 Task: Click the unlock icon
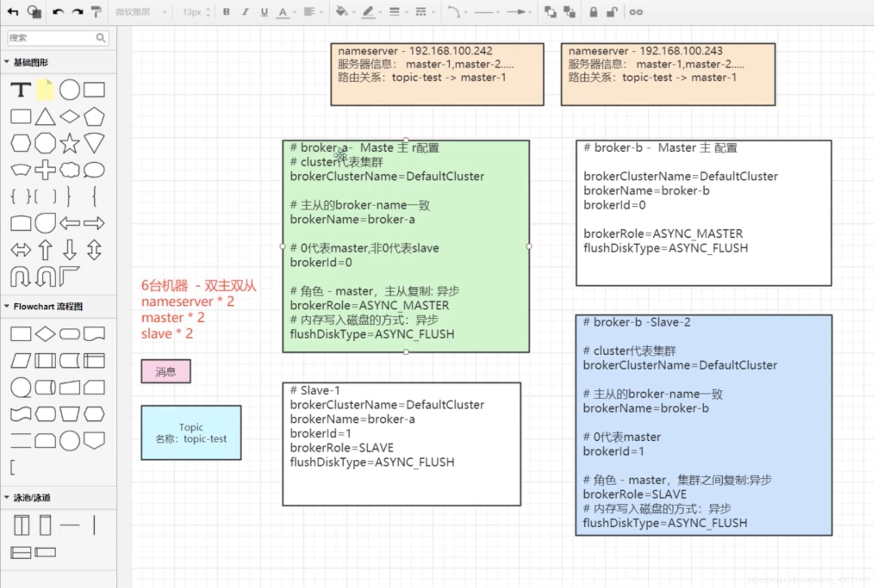pos(612,12)
